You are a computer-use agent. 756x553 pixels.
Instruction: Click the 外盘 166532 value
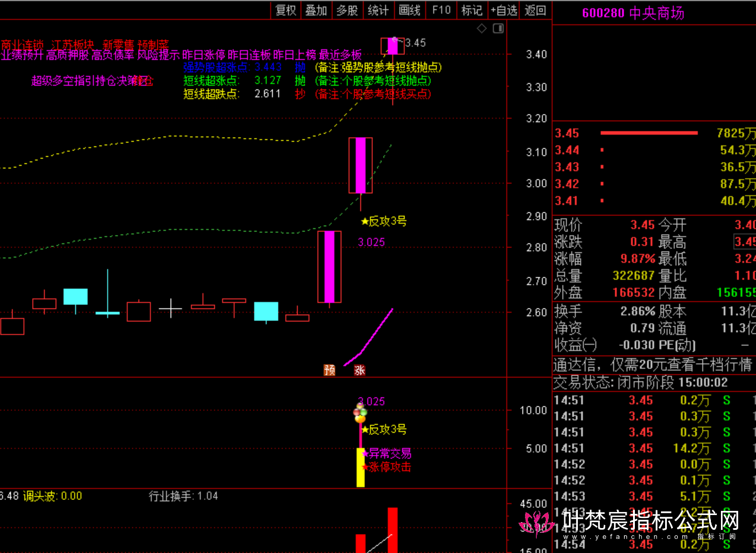coord(634,293)
